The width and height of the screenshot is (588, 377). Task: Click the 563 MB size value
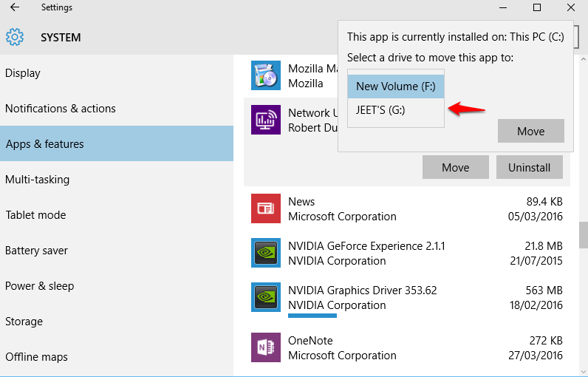(x=544, y=291)
